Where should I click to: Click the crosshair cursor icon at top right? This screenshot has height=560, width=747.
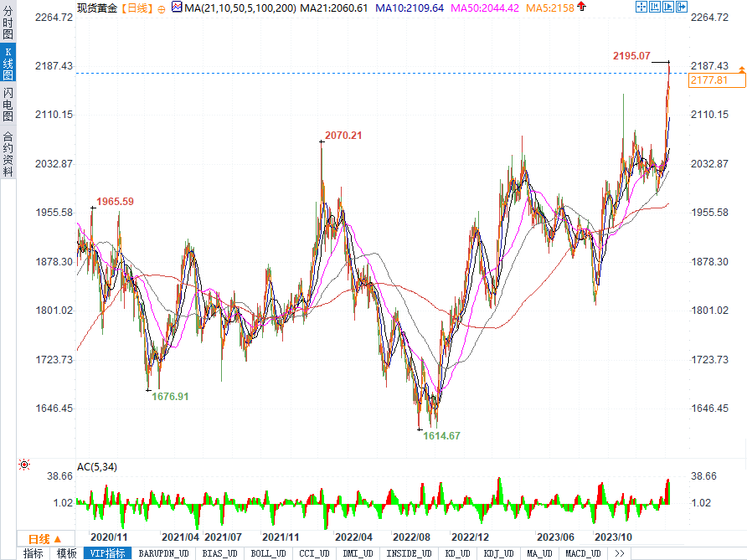click(x=641, y=7)
